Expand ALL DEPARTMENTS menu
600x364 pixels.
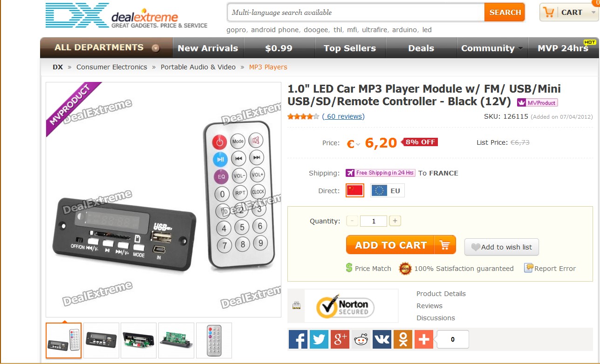tap(107, 48)
